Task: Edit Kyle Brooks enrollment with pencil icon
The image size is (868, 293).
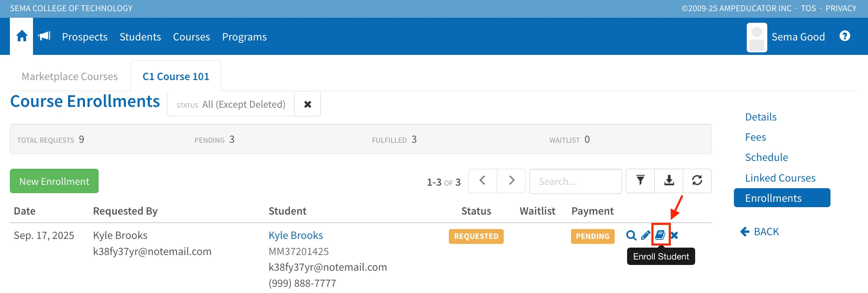Action: [x=646, y=235]
